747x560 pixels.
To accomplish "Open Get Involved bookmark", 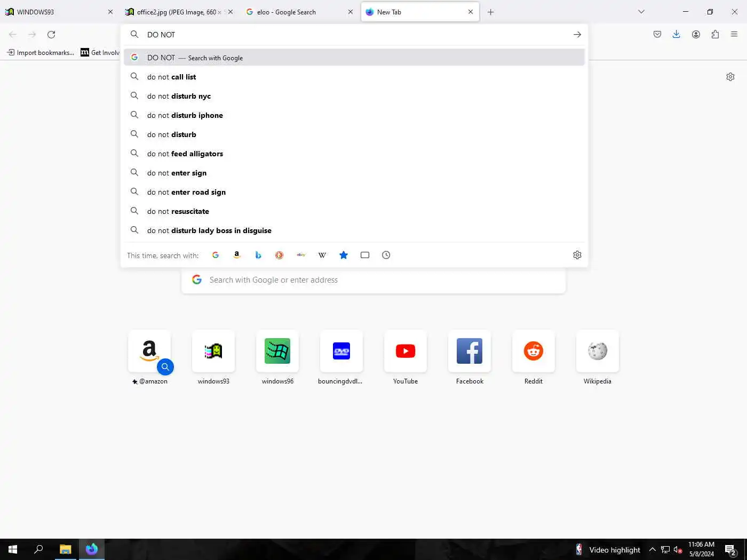I will [x=100, y=52].
